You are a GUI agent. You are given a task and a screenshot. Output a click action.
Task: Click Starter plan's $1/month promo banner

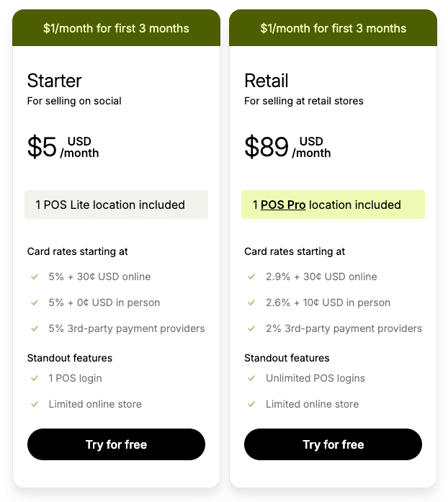[x=116, y=28]
